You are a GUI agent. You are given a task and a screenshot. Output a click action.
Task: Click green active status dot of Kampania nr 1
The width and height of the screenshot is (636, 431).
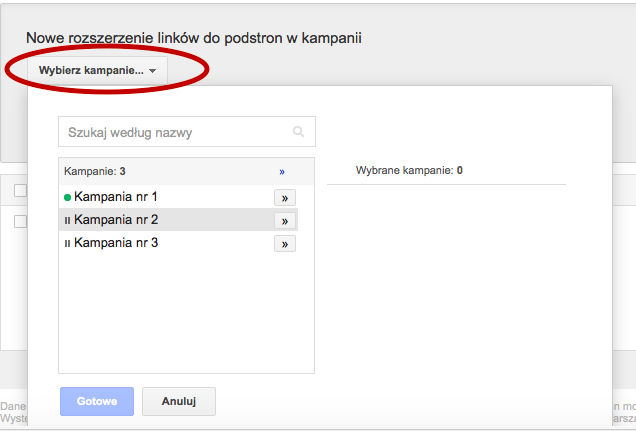coord(67,198)
